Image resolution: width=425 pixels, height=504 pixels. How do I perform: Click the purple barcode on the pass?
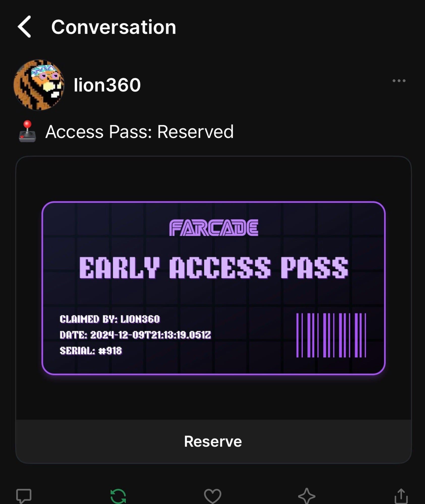point(331,335)
